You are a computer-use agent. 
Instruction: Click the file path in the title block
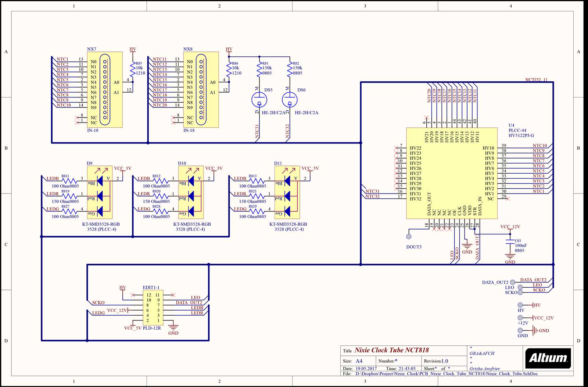[x=445, y=374]
